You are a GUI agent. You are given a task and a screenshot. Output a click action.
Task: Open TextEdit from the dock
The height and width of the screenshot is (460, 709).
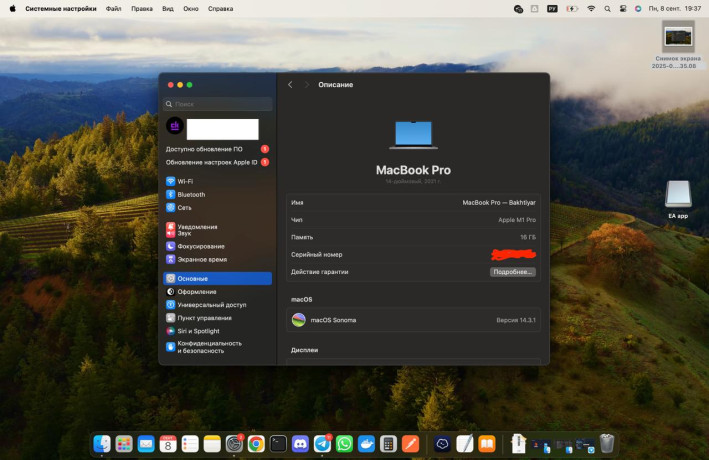(x=464, y=444)
